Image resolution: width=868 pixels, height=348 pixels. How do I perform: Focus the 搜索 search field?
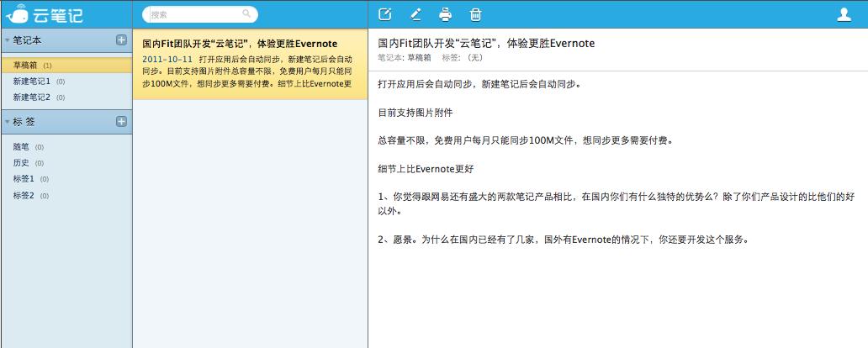pos(200,14)
